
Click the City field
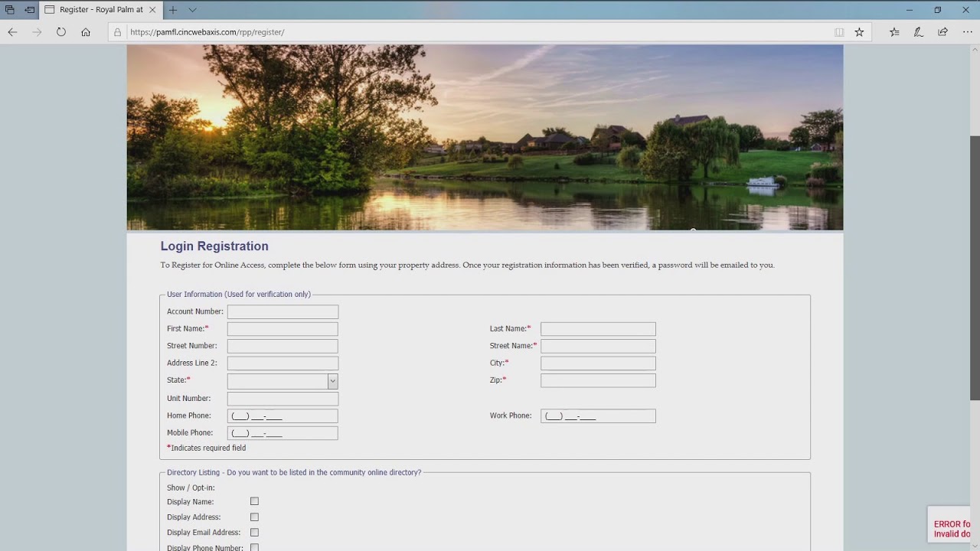point(598,364)
